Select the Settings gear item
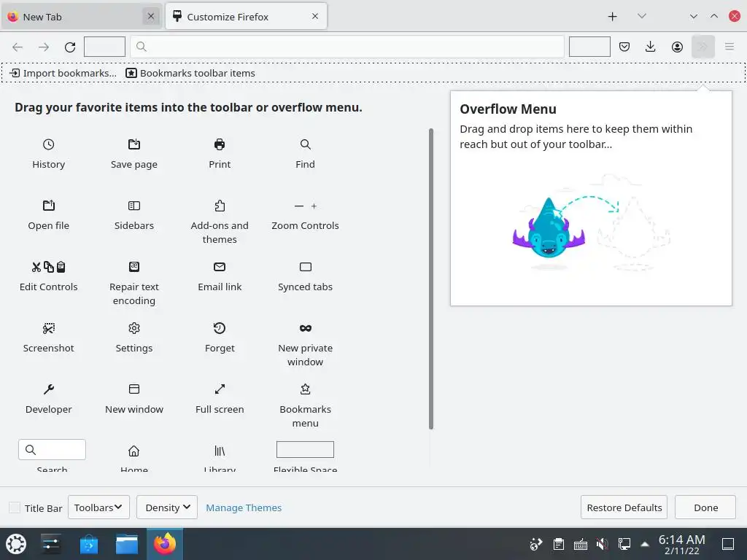This screenshot has height=560, width=747. point(134,338)
